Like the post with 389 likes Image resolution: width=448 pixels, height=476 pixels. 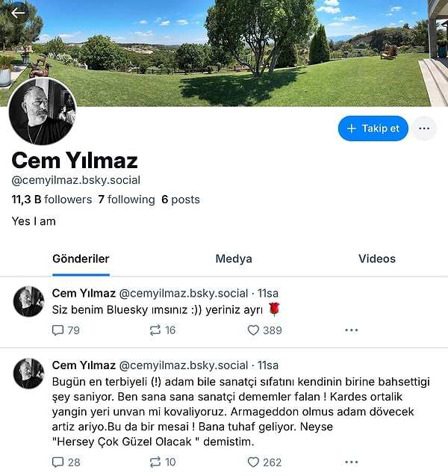253,330
